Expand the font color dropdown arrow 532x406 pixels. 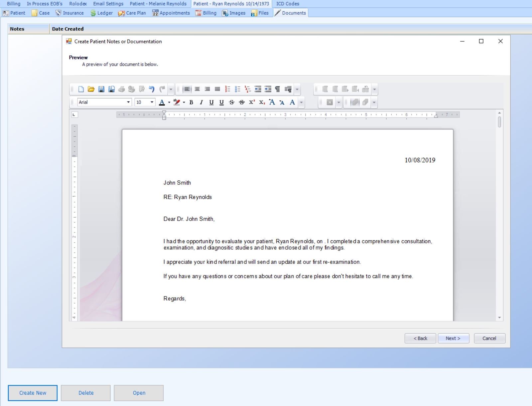169,102
